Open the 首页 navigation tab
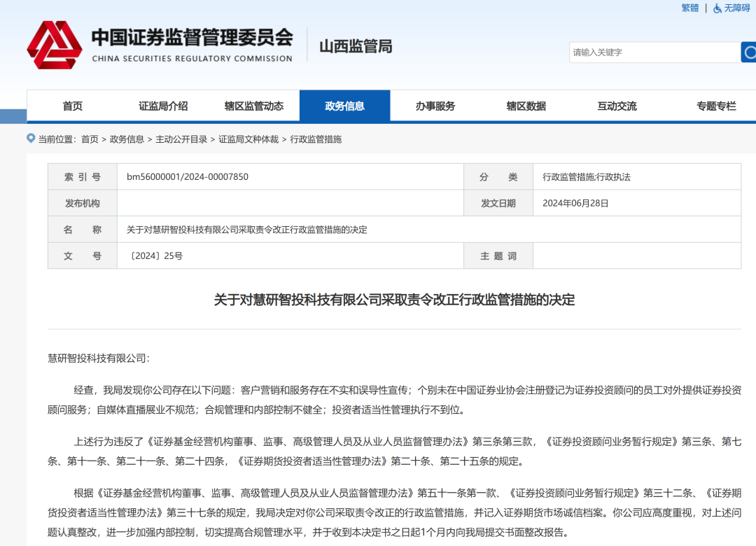This screenshot has height=546, width=756. (73, 106)
